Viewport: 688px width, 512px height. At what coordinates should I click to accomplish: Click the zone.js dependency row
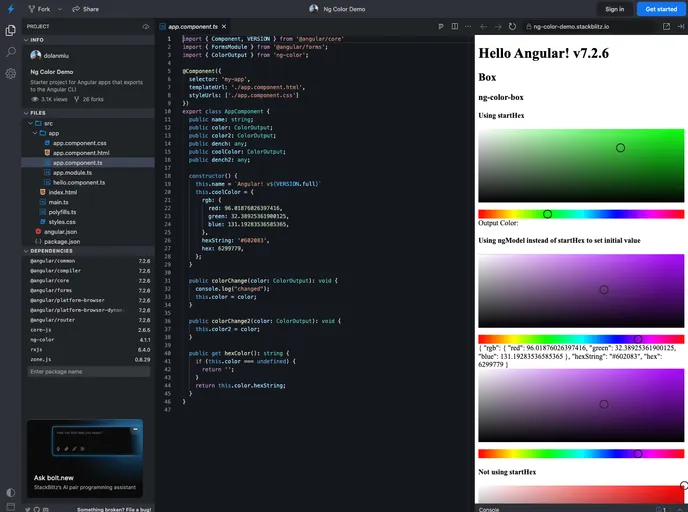(88, 360)
